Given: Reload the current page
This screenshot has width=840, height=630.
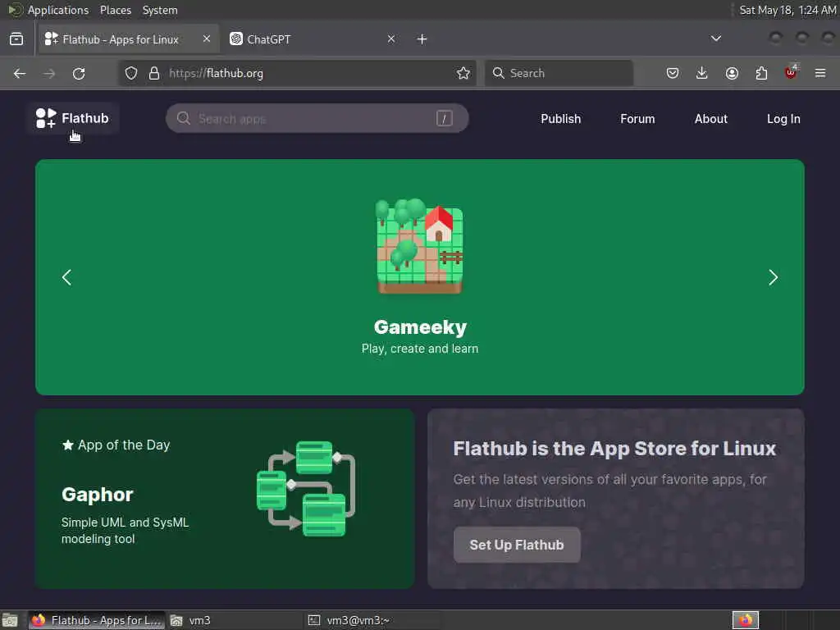Looking at the screenshot, I should [79, 73].
